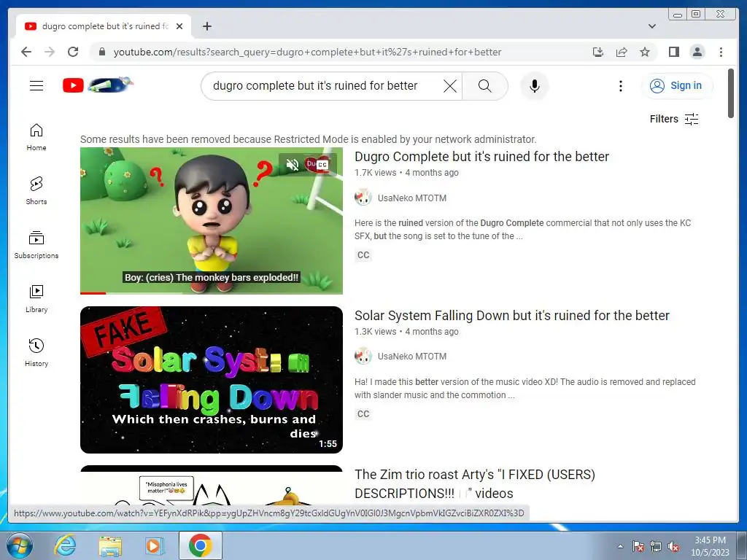Image resolution: width=747 pixels, height=560 pixels.
Task: Show hidden tray icons arrow
Action: [x=620, y=546]
